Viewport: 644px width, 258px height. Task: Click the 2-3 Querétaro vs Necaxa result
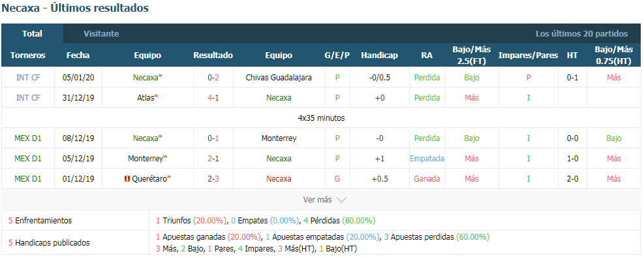pos(213,179)
